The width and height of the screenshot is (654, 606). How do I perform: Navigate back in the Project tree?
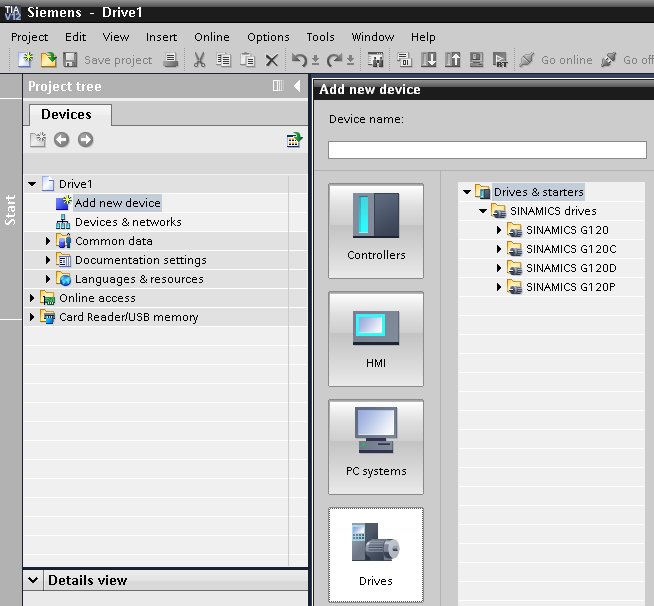tap(61, 139)
